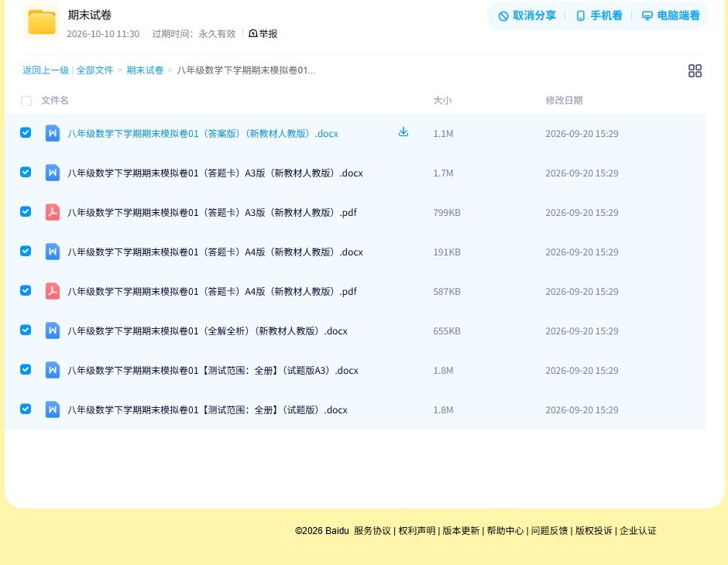Viewport: 728px width, 565px height.
Task: Click share time 2026-10-10 11:30
Action: click(x=103, y=34)
